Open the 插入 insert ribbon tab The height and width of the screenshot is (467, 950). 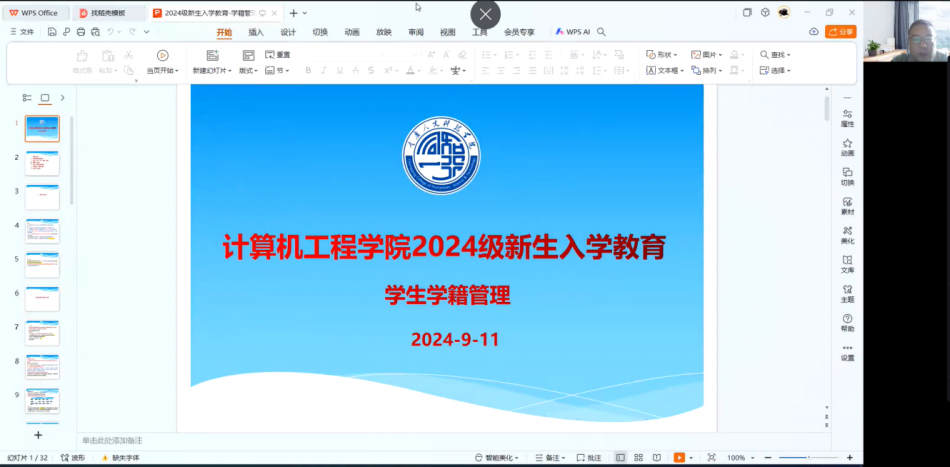coord(256,32)
